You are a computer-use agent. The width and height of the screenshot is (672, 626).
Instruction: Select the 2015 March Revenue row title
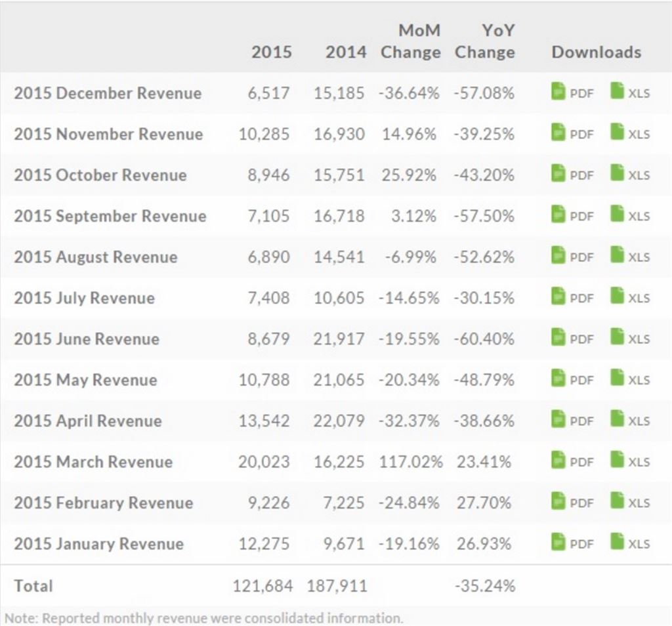pos(93,461)
